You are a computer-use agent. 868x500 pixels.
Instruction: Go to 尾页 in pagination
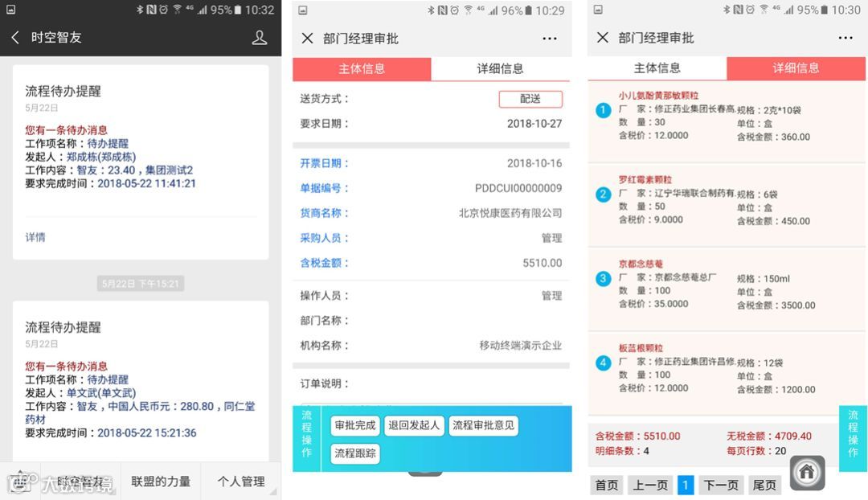click(764, 485)
